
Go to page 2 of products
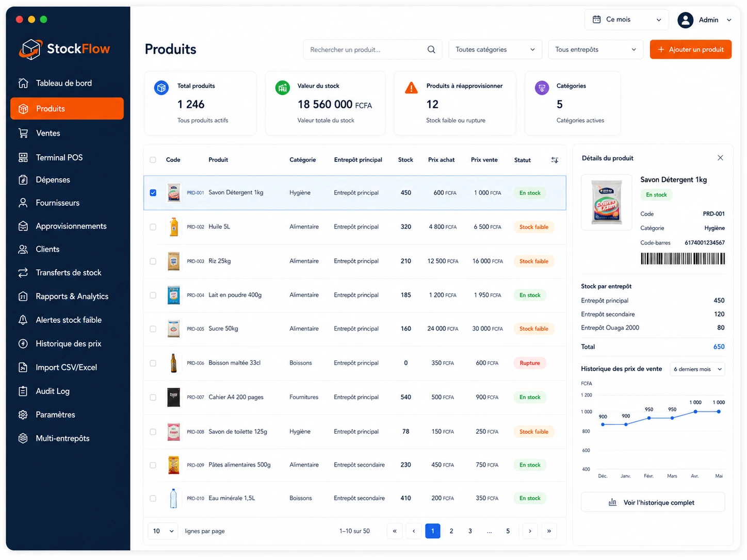coord(451,531)
